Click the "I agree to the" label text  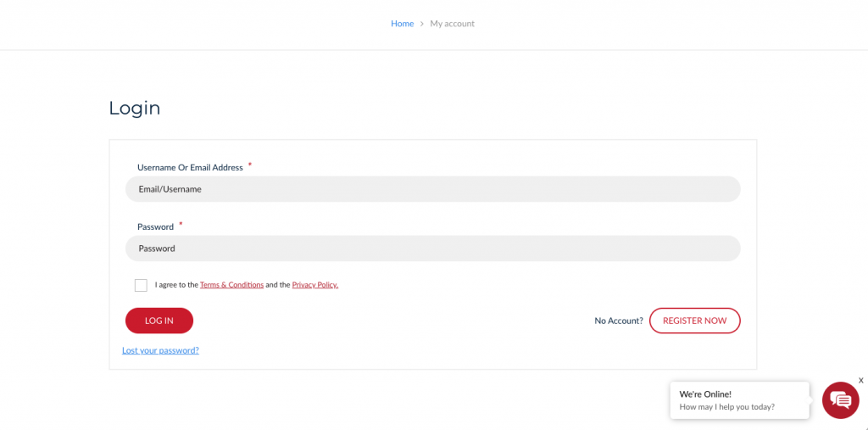[176, 285]
